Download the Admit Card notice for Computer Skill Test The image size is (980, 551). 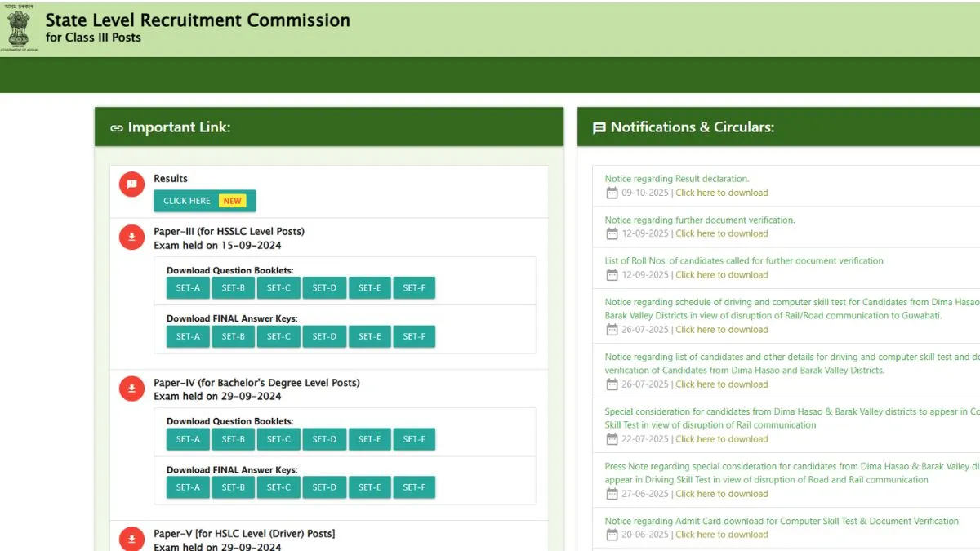point(722,534)
